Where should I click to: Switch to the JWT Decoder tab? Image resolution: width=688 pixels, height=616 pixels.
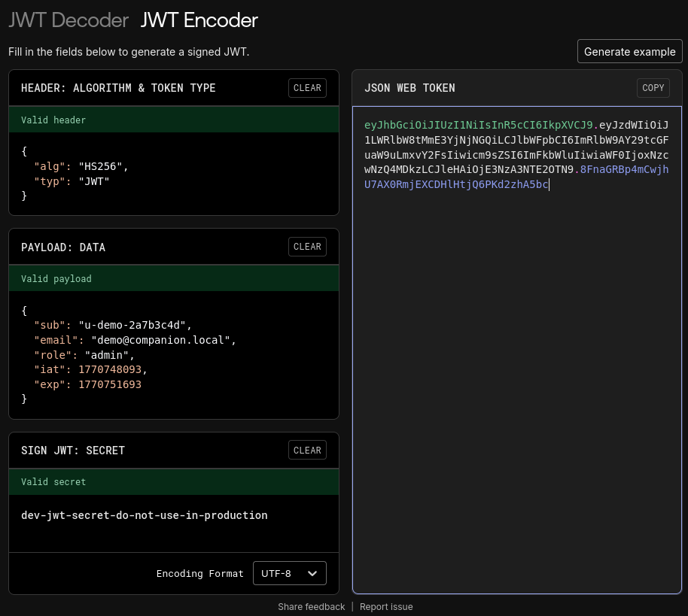pyautogui.click(x=68, y=20)
